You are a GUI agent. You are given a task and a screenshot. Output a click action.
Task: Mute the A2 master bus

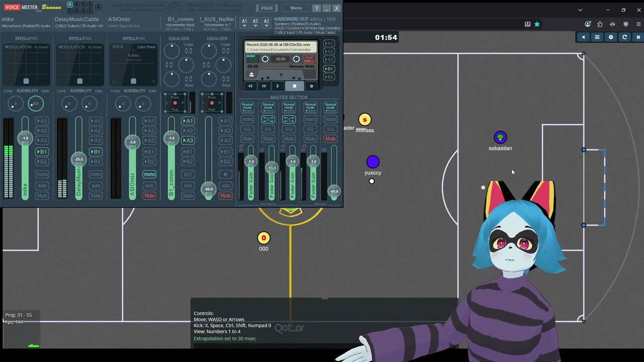point(268,139)
